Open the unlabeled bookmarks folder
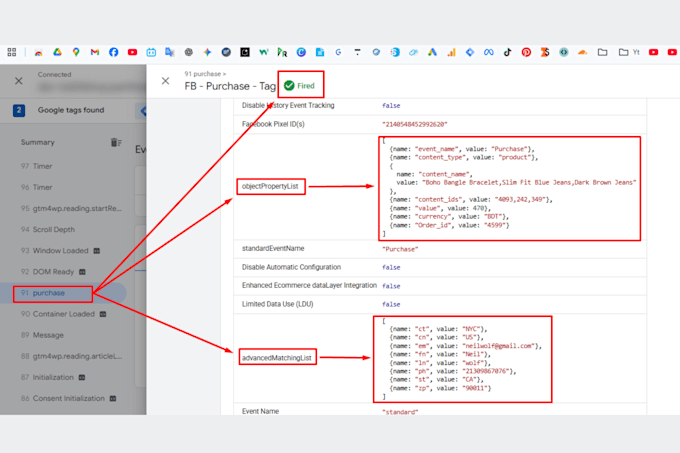This screenshot has height=453, width=680. pyautogui.click(x=602, y=52)
